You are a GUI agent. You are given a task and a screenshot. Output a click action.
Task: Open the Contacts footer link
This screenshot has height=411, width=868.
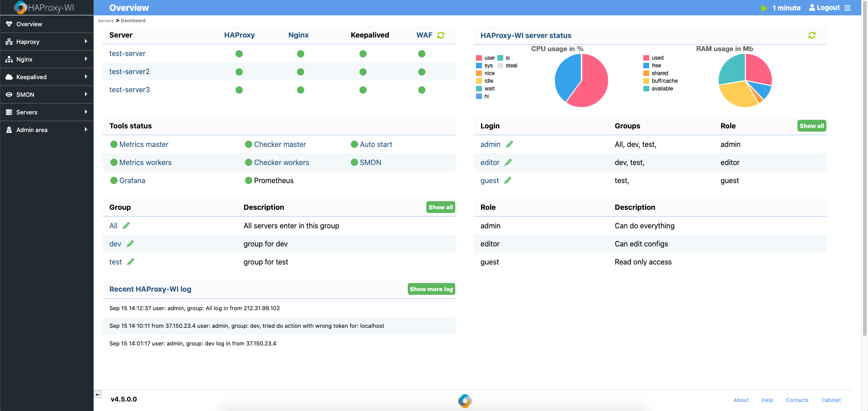[x=797, y=400]
